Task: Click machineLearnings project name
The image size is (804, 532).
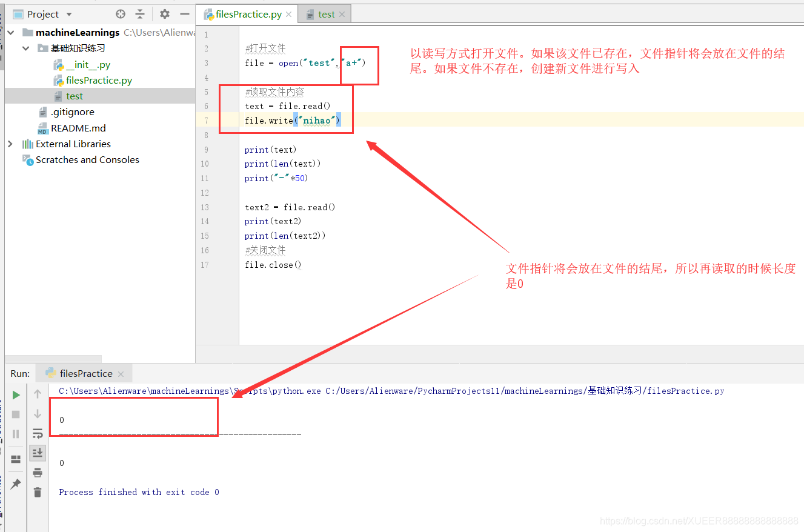Action: 78,33
